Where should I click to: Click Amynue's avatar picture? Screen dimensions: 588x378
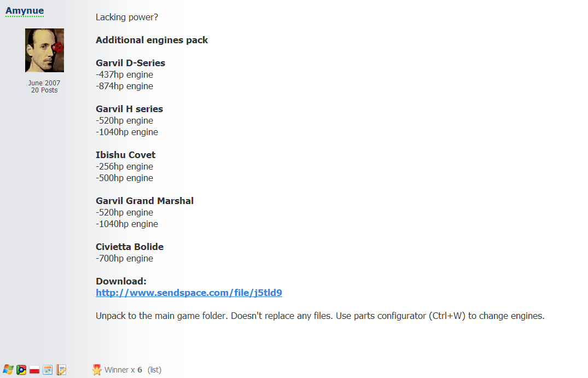[45, 50]
